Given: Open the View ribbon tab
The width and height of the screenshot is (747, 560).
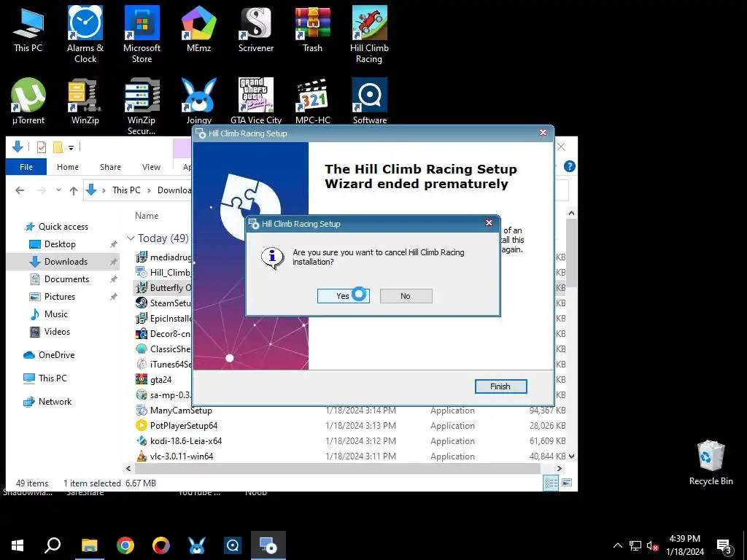Looking at the screenshot, I should click(x=151, y=167).
